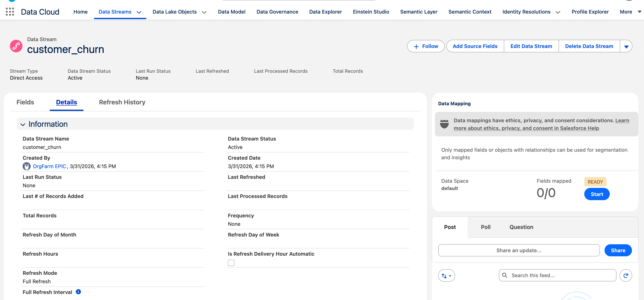Screen dimensions: 644x300
Task: Click the Data Lake Objects nav tab
Action: [175, 12]
